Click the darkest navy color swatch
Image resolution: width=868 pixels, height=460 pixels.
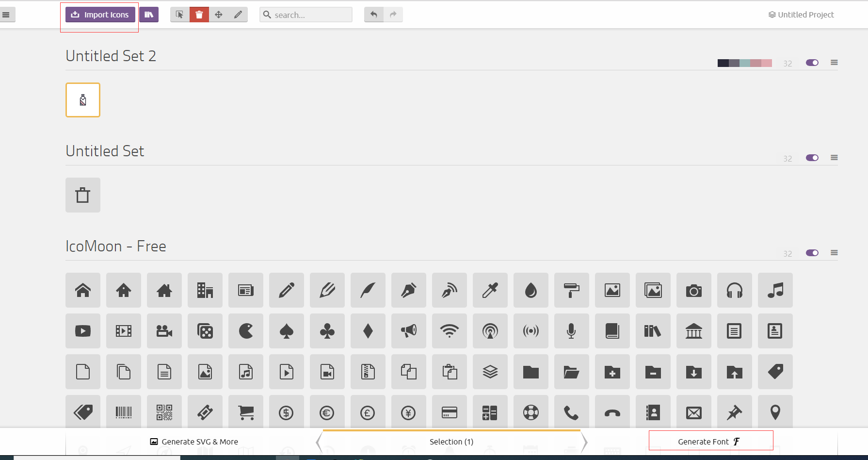pos(723,63)
